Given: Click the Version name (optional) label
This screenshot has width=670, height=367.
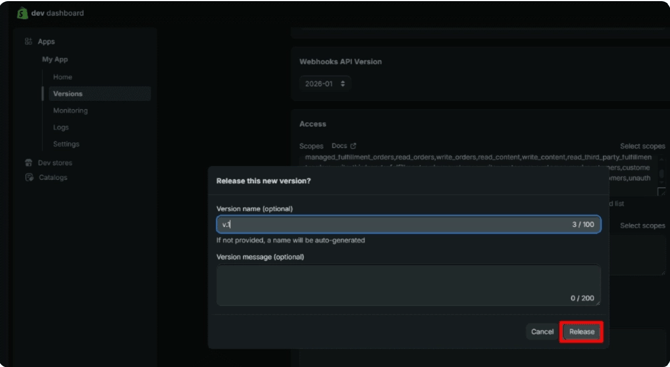Looking at the screenshot, I should (255, 209).
